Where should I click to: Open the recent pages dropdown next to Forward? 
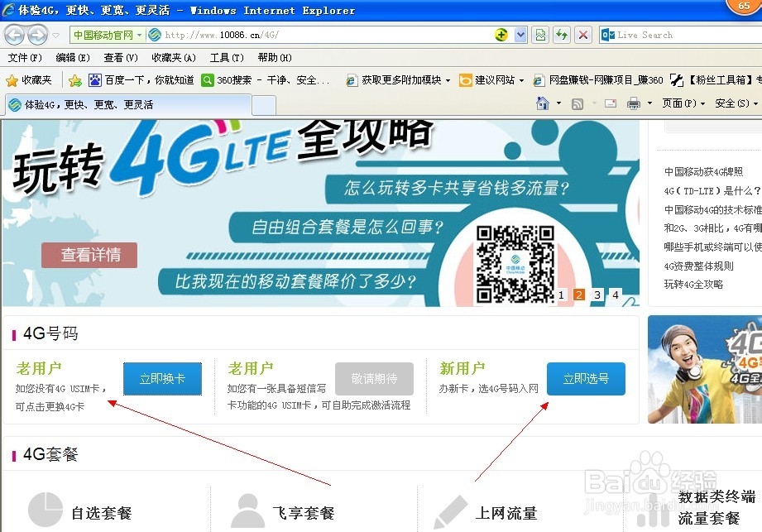point(56,36)
